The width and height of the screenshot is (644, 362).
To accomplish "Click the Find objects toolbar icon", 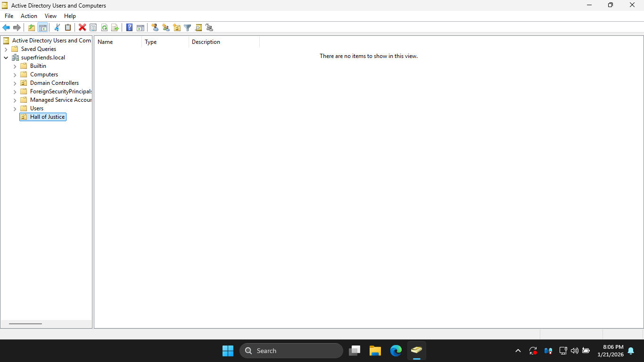I will click(x=198, y=28).
